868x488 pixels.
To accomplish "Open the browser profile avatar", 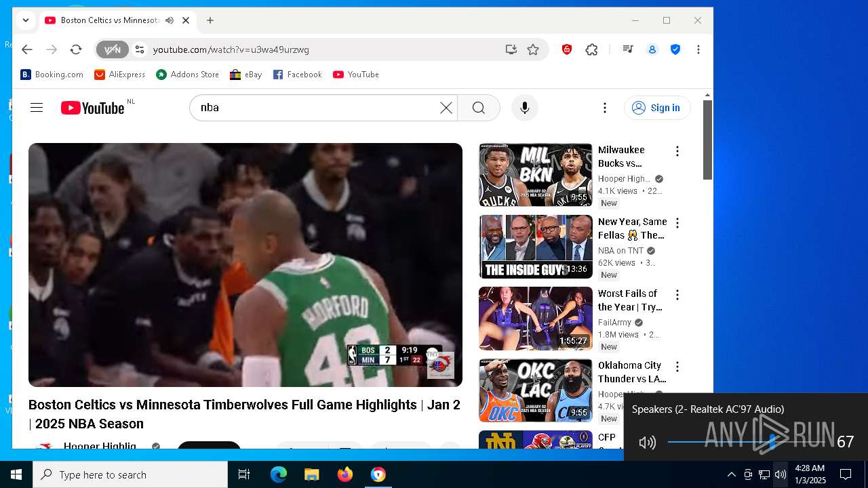I will 652,49.
